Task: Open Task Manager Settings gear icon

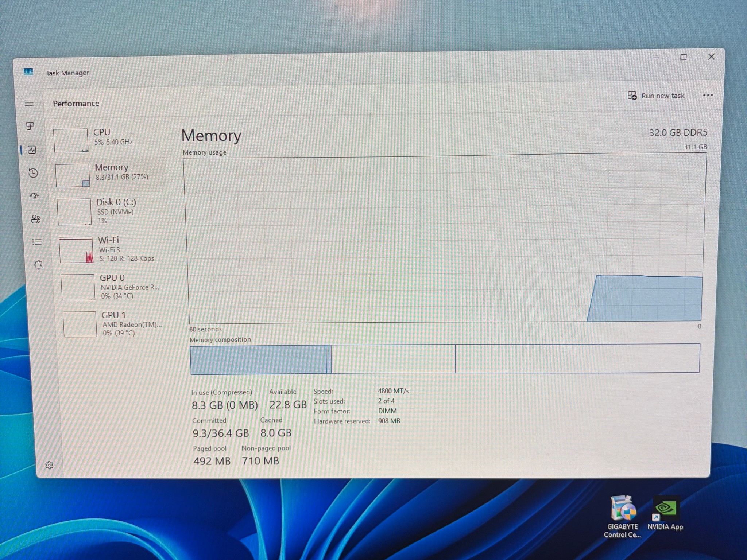Action: point(49,465)
